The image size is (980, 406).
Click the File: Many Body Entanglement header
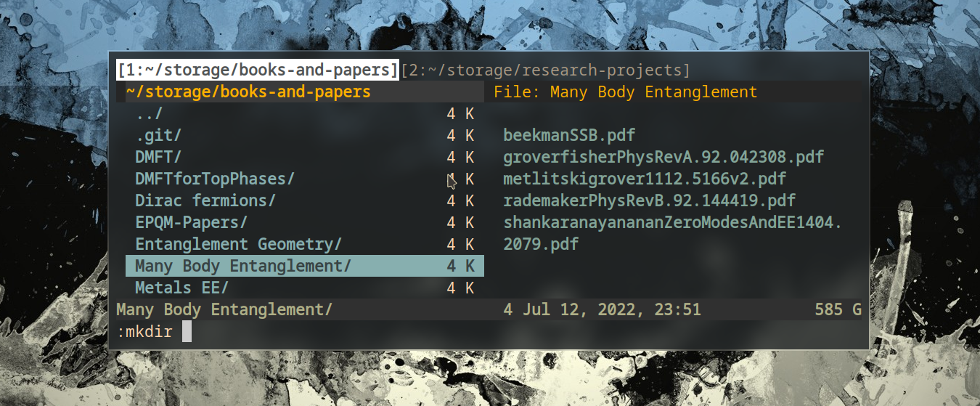click(x=625, y=92)
